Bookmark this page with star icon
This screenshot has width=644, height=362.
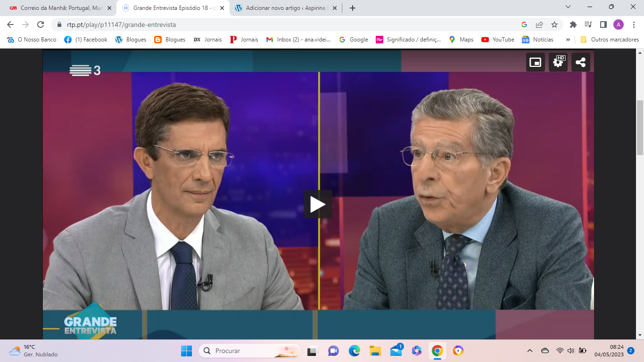tap(554, 25)
